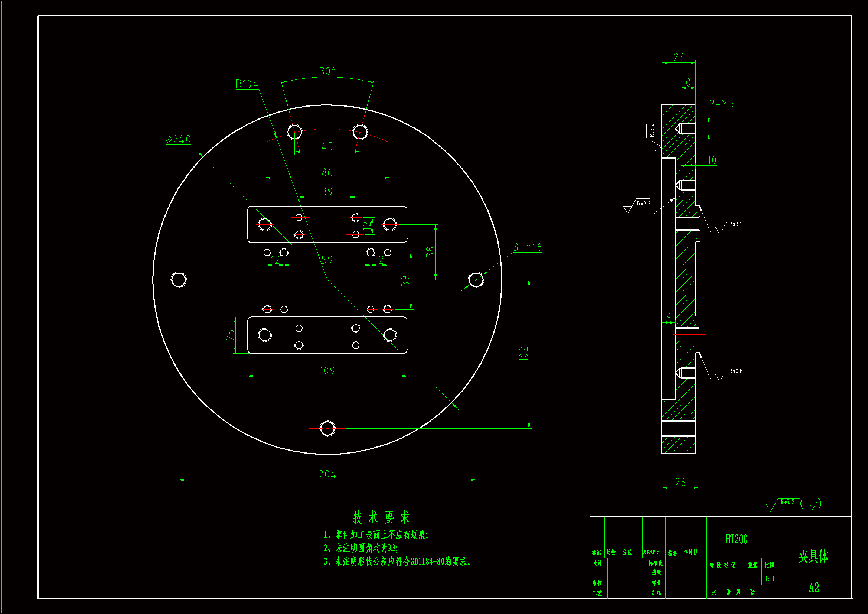
Task: Select the 3-M16 thread callout
Action: tap(528, 247)
